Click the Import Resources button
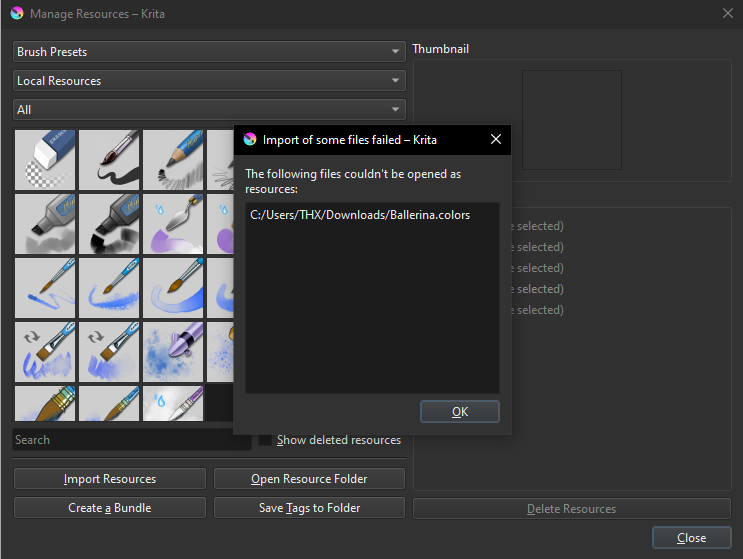This screenshot has height=559, width=743. click(110, 479)
